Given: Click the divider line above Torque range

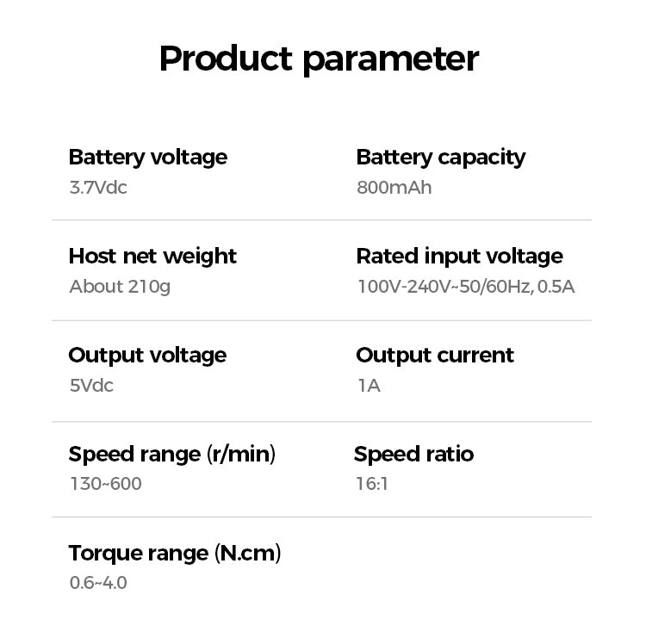Looking at the screenshot, I should click(x=321, y=517).
